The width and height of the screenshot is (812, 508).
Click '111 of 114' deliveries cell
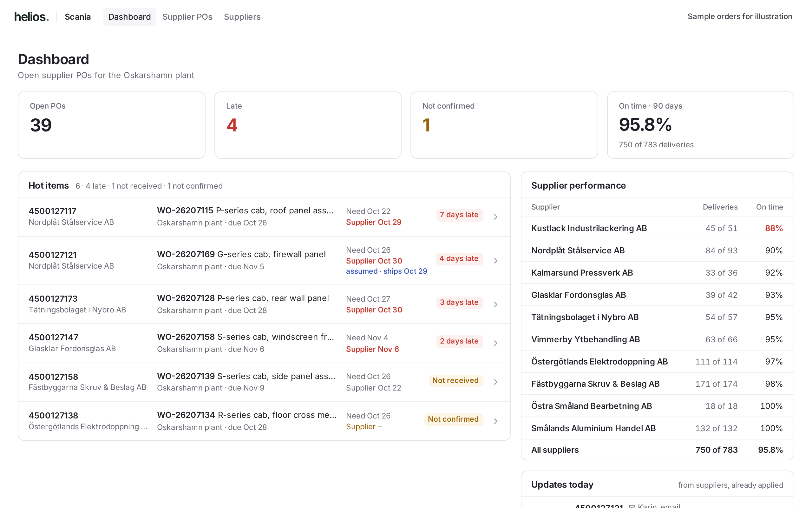click(x=717, y=362)
